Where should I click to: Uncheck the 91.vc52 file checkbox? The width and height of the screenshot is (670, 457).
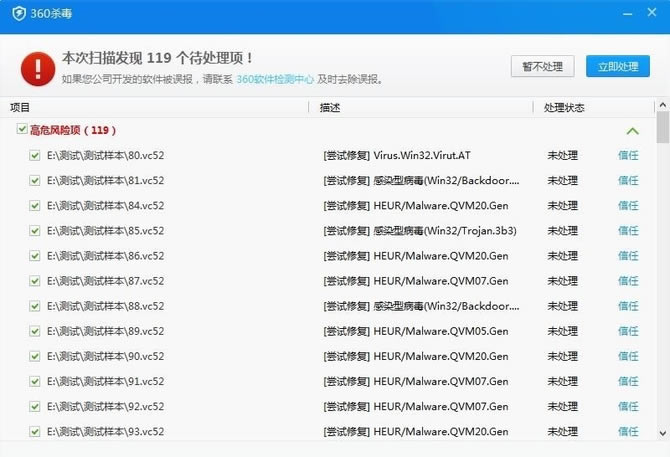click(x=35, y=381)
